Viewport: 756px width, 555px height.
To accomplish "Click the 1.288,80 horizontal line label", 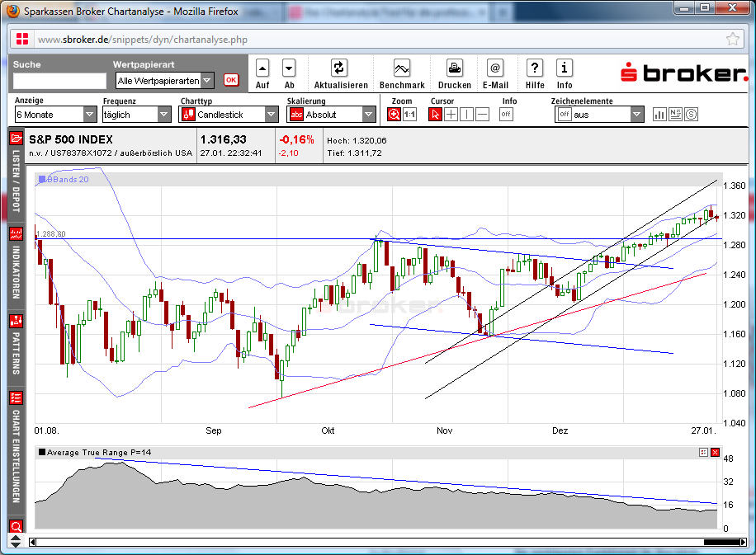I will coord(51,234).
